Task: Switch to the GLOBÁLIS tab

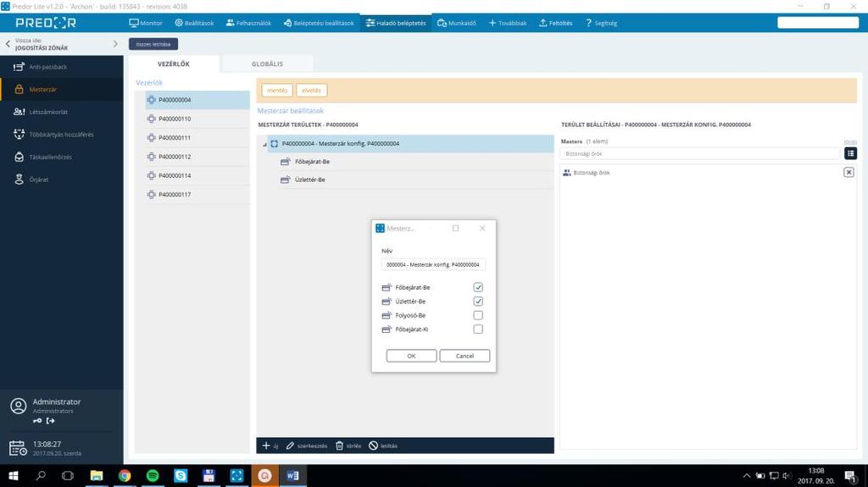Action: [267, 64]
